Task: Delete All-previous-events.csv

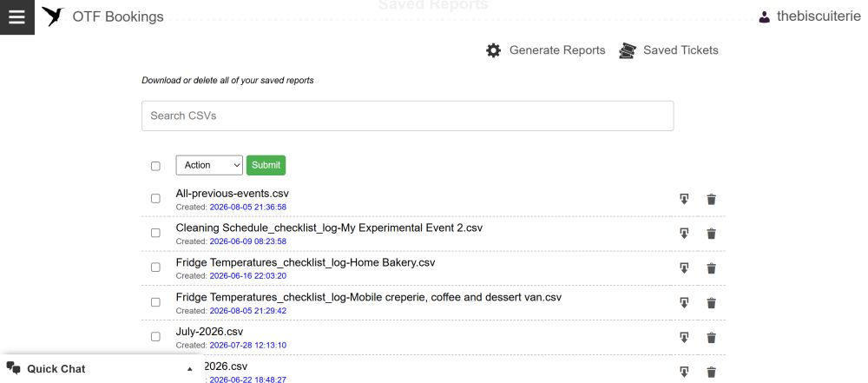Action: tap(712, 199)
